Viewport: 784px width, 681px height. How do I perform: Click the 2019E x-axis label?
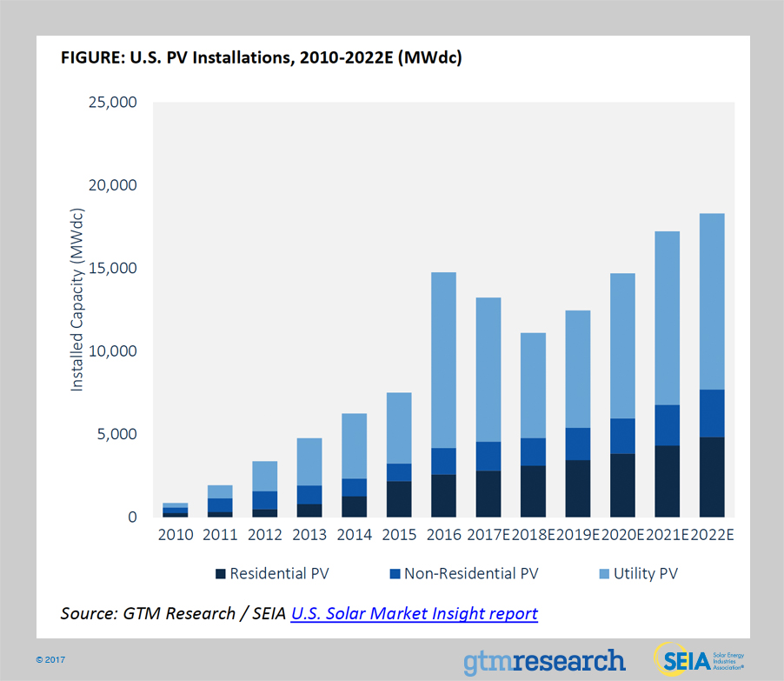pos(578,535)
